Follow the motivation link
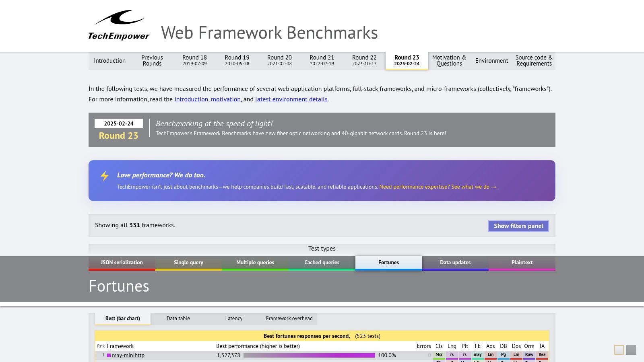The height and width of the screenshot is (362, 644). 226,99
